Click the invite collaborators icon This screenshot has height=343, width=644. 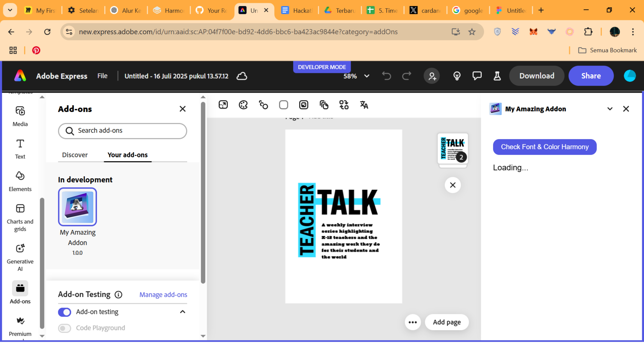point(432,76)
